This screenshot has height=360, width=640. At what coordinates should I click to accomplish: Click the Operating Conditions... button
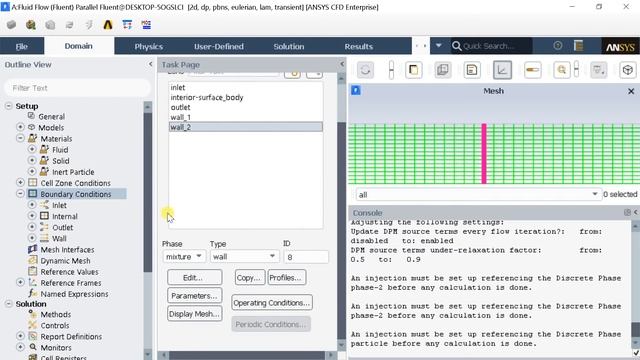pos(272,303)
